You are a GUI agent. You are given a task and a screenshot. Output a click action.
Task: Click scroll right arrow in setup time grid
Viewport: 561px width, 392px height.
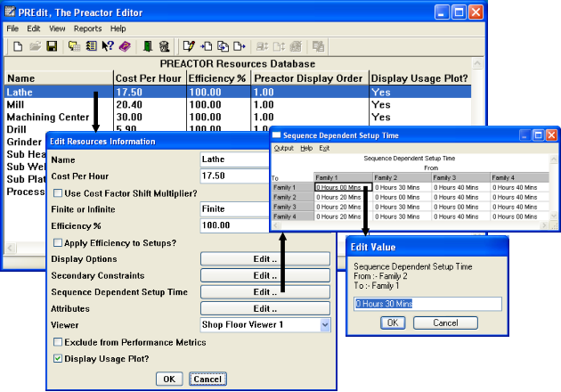point(544,225)
